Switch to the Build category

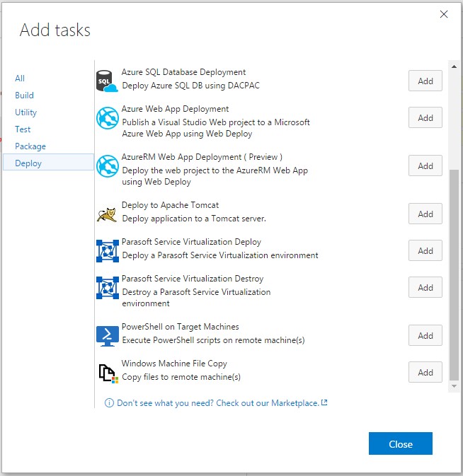tap(24, 95)
